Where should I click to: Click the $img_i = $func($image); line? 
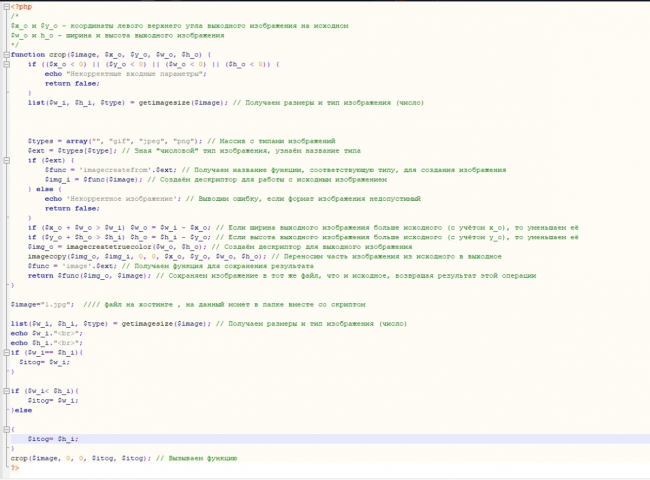[x=216, y=179]
